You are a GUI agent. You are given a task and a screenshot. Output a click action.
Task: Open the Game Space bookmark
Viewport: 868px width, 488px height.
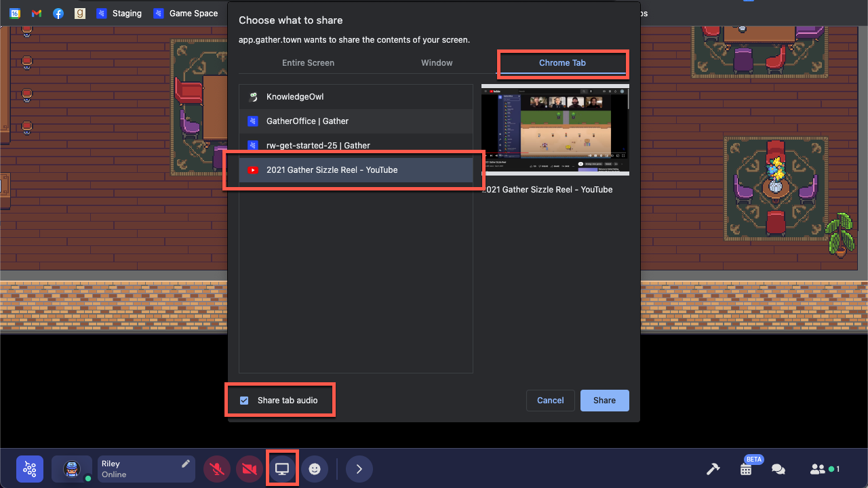(186, 13)
